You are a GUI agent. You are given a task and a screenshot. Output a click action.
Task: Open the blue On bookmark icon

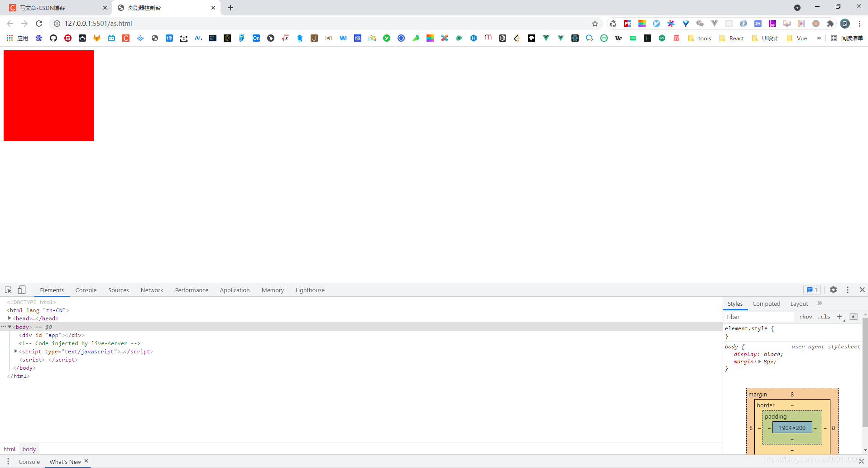[x=256, y=38]
